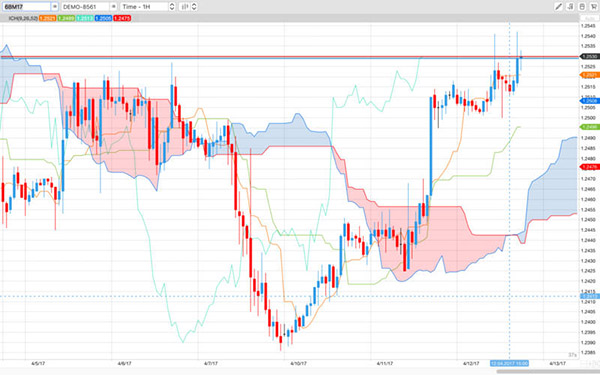600x375 pixels.
Task: Click the green price marker on price axis
Action: 590,127
